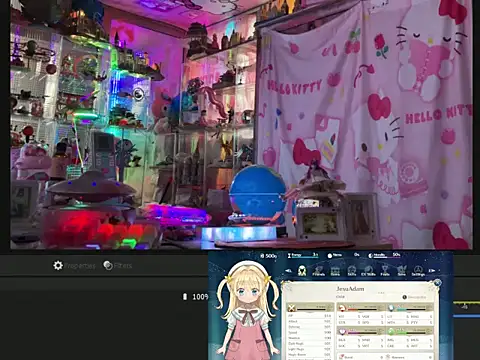Click the battery status icon
This screenshot has width=480, height=360.
pos(185,297)
